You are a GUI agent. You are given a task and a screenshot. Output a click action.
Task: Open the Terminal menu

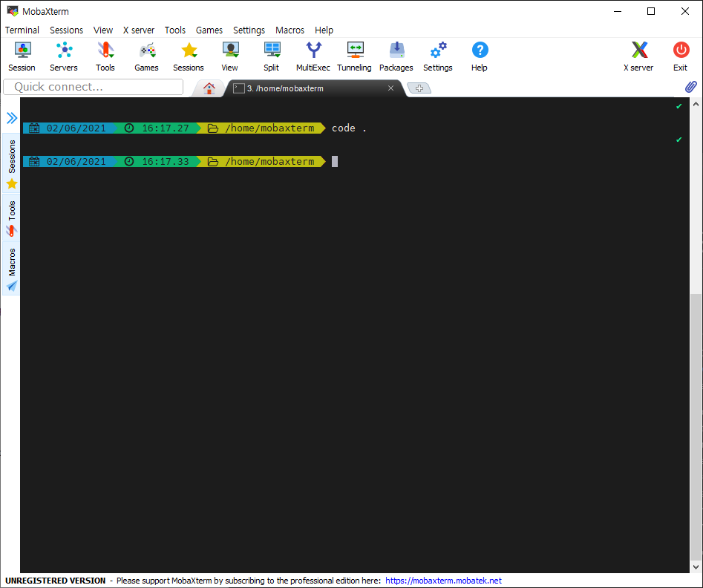tap(22, 30)
